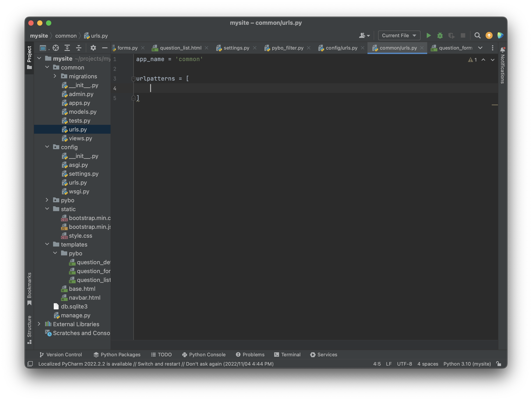Open views.py in common folder
532x401 pixels.
(x=80, y=138)
